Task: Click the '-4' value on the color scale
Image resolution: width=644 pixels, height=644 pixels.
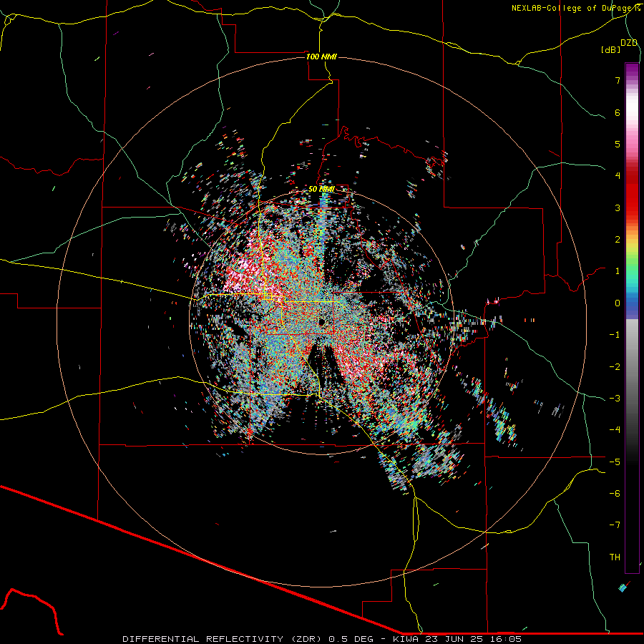Action: 615,430
